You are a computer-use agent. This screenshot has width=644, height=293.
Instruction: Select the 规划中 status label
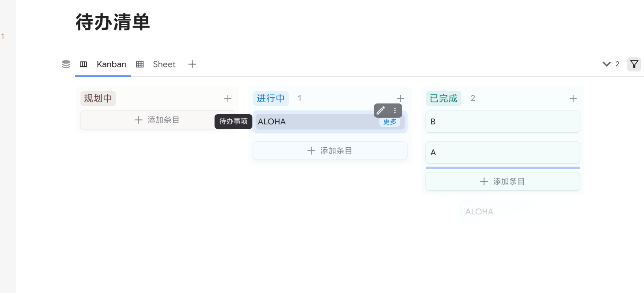point(98,99)
